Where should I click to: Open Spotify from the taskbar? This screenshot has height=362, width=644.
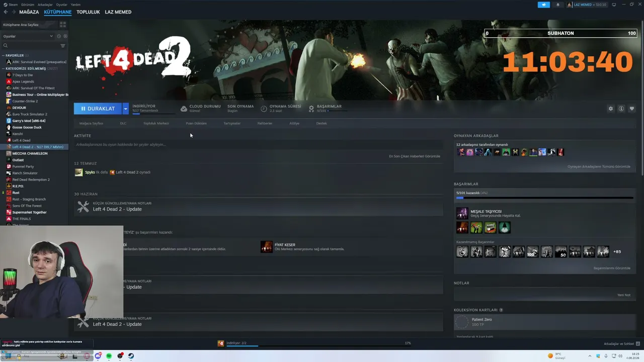point(109,356)
